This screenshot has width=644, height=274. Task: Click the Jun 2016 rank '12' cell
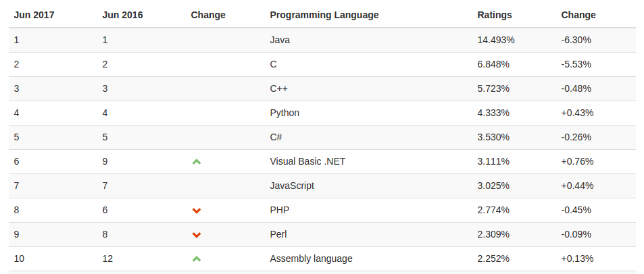(x=107, y=259)
